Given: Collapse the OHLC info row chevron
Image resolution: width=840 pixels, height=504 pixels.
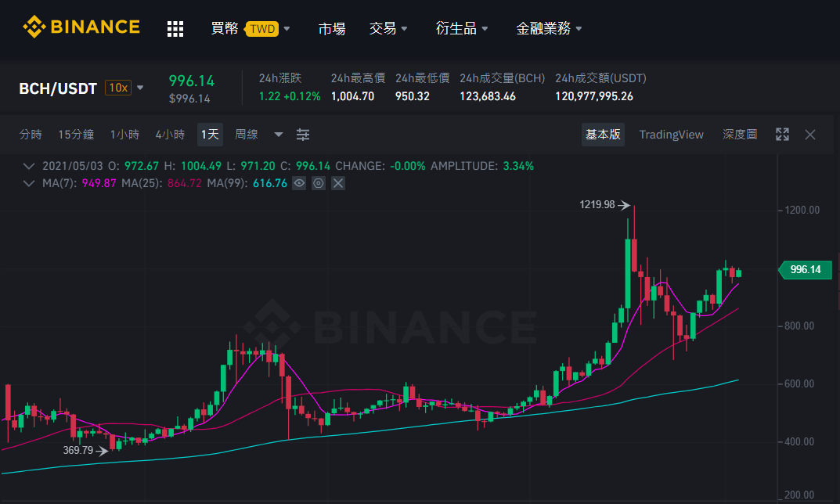Looking at the screenshot, I should pos(29,166).
